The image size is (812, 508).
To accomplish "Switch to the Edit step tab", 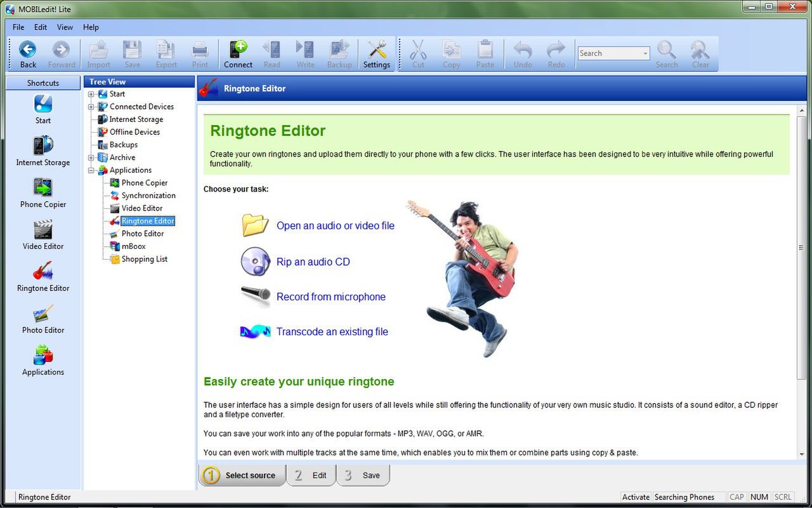I will coord(311,475).
